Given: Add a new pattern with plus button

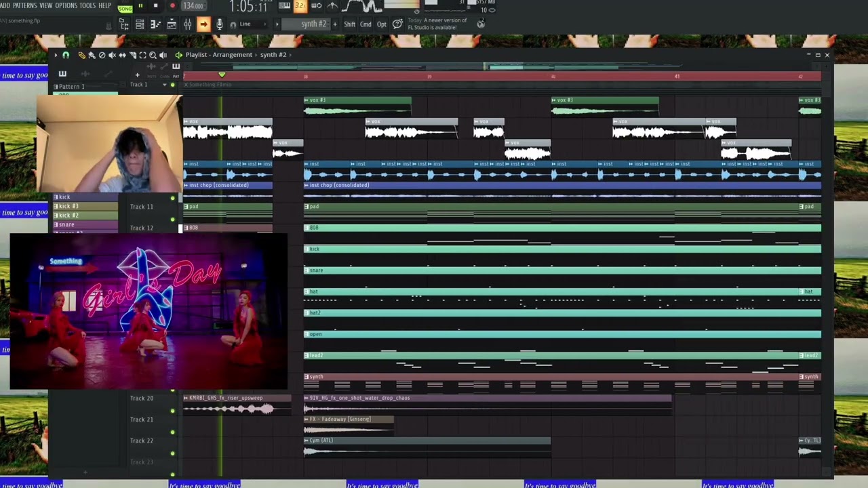Looking at the screenshot, I should click(334, 24).
